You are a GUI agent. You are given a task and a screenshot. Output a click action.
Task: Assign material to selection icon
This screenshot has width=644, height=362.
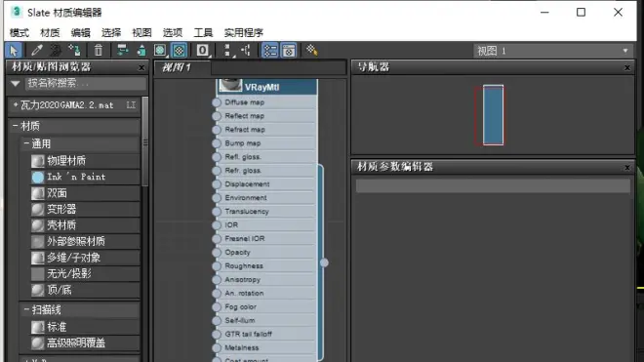[74, 51]
